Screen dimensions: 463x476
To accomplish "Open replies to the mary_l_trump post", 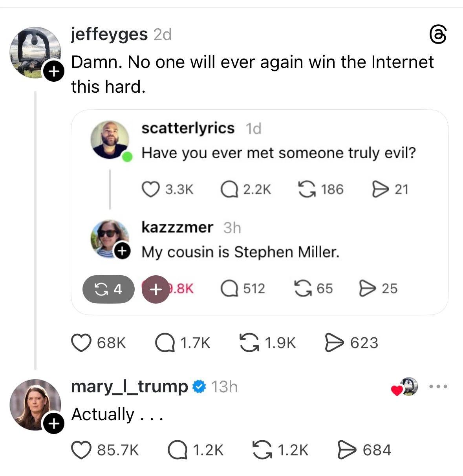I will (177, 450).
